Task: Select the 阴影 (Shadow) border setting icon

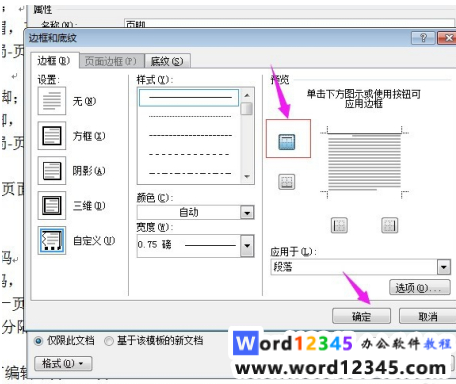Action: click(x=52, y=171)
